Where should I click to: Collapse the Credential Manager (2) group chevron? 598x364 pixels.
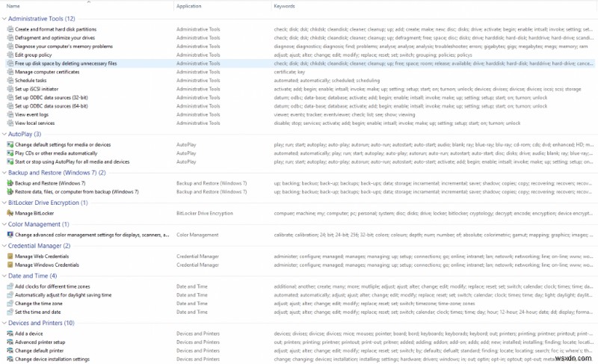(x=4, y=246)
